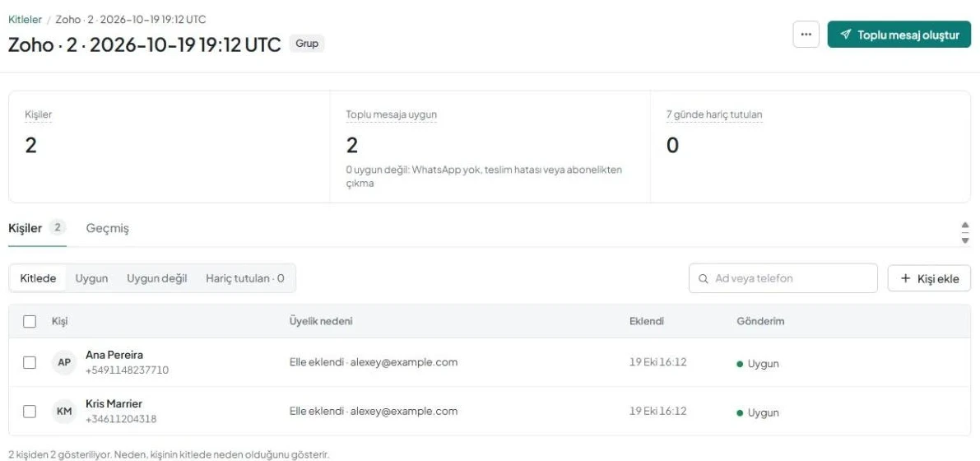Click the Üyelik nedeni column header

tap(321, 322)
